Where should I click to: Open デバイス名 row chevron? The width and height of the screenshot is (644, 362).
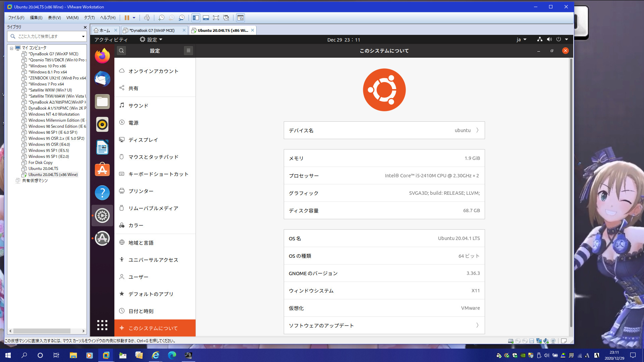click(x=477, y=130)
